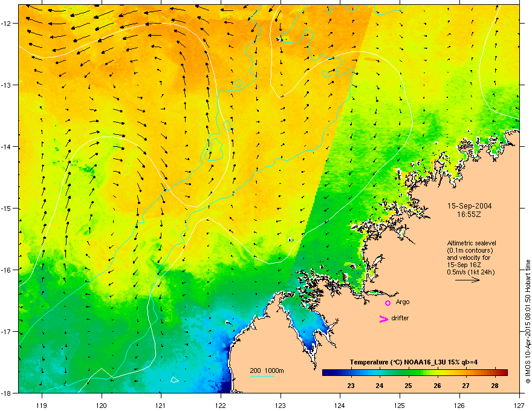Click the date text '15-Sep-2004'
The width and height of the screenshot is (532, 411).
470,206
